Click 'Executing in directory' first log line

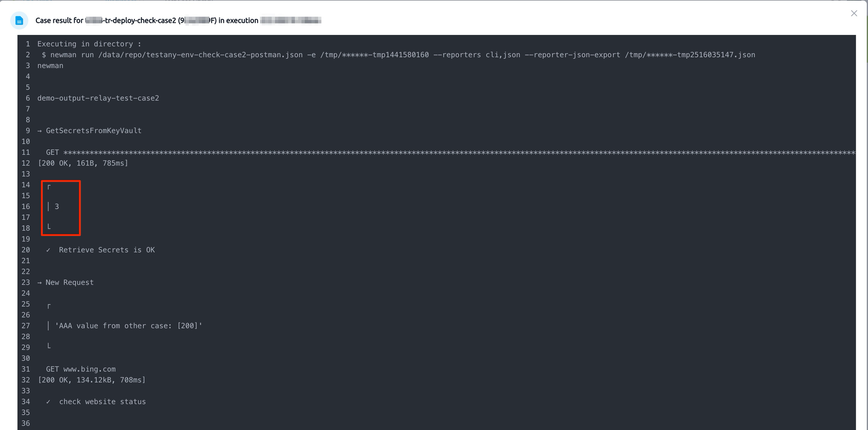pyautogui.click(x=89, y=44)
